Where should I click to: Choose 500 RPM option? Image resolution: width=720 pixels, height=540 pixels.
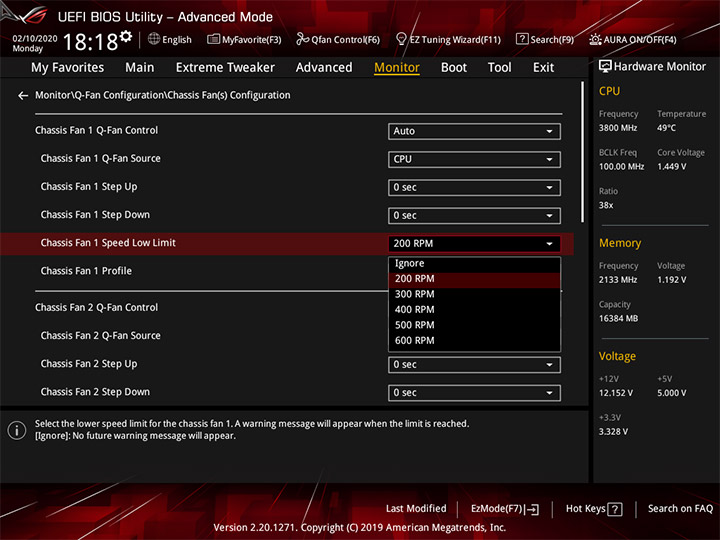coord(474,325)
